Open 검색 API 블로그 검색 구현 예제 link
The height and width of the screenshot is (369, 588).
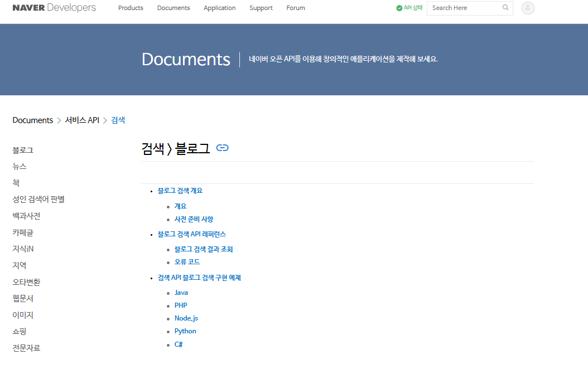point(199,278)
